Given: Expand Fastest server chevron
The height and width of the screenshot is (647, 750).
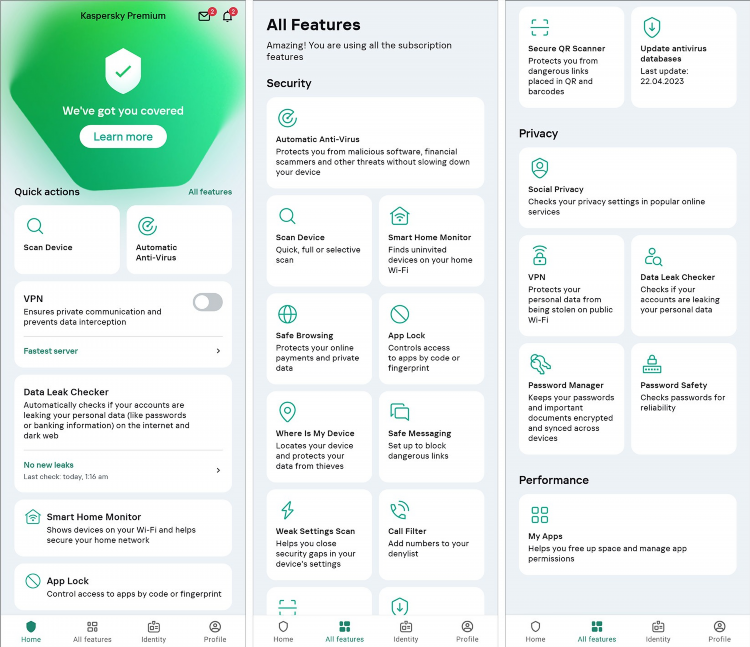Looking at the screenshot, I should tap(218, 351).
